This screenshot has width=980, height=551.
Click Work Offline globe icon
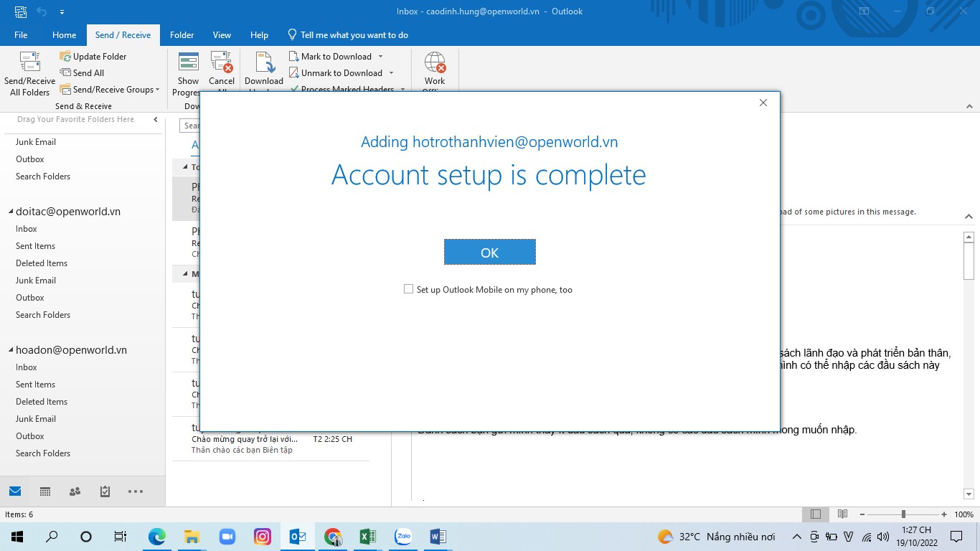(x=435, y=62)
